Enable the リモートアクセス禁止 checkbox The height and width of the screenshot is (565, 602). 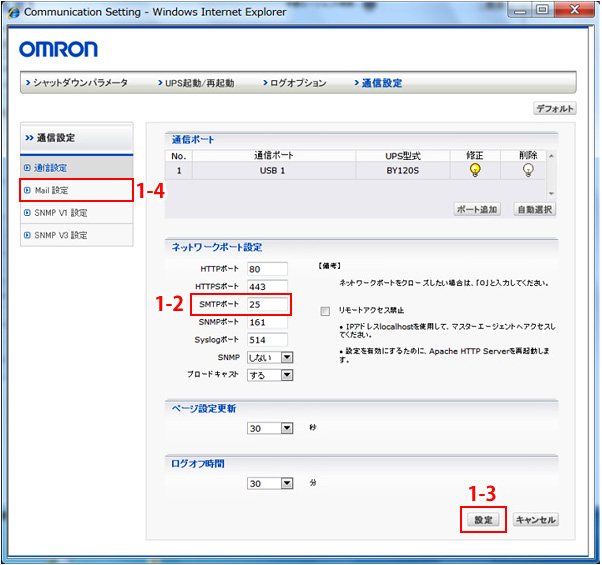pyautogui.click(x=325, y=311)
